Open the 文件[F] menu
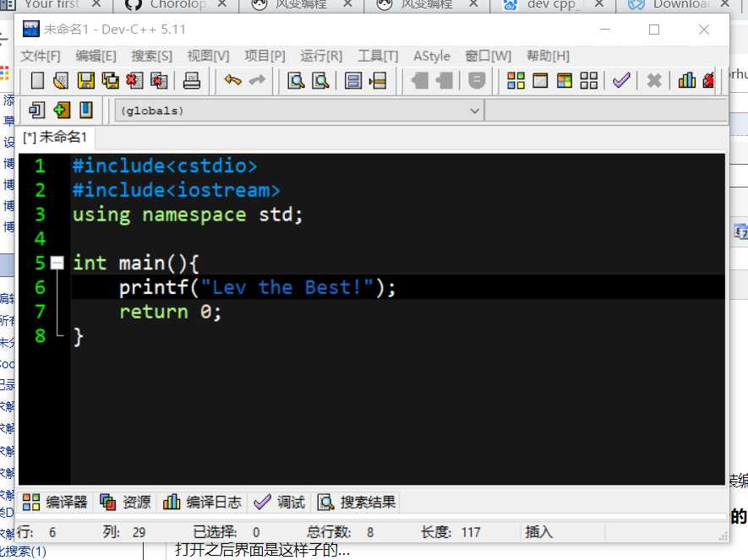The image size is (748, 560). (x=41, y=57)
